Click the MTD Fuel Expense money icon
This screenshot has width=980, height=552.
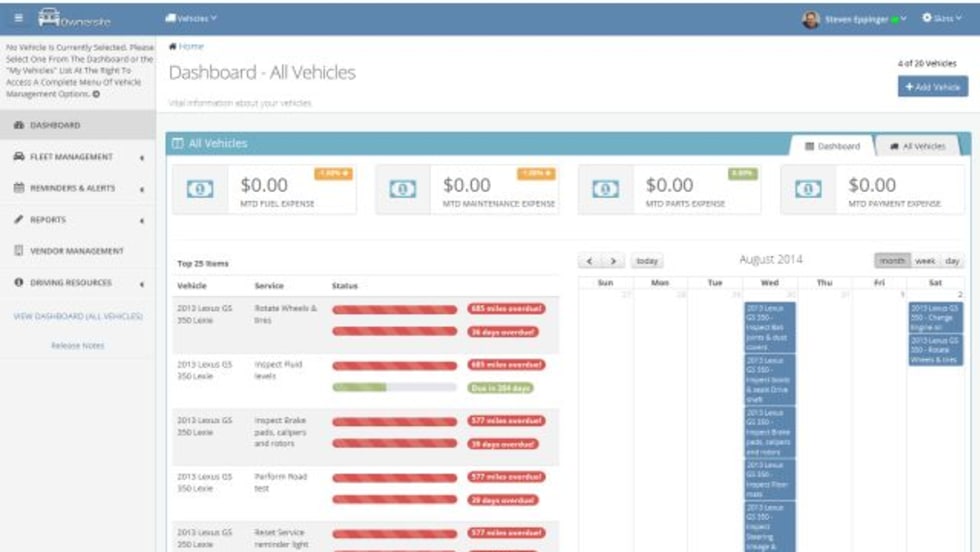click(x=200, y=189)
